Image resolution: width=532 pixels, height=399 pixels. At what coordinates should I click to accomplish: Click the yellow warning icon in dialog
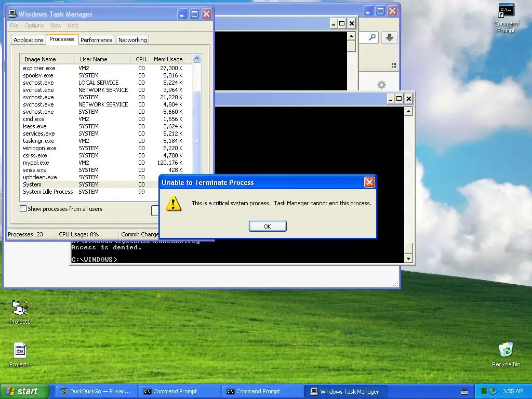[174, 203]
